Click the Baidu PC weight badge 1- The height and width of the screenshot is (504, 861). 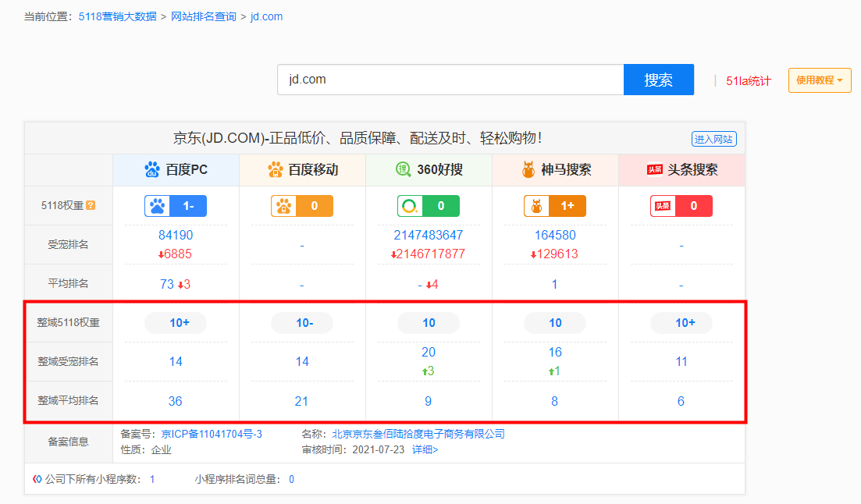176,206
